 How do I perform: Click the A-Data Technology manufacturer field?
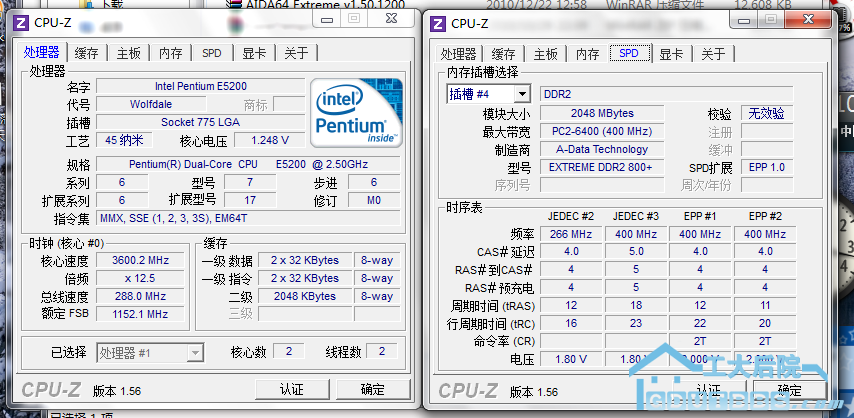pos(601,150)
